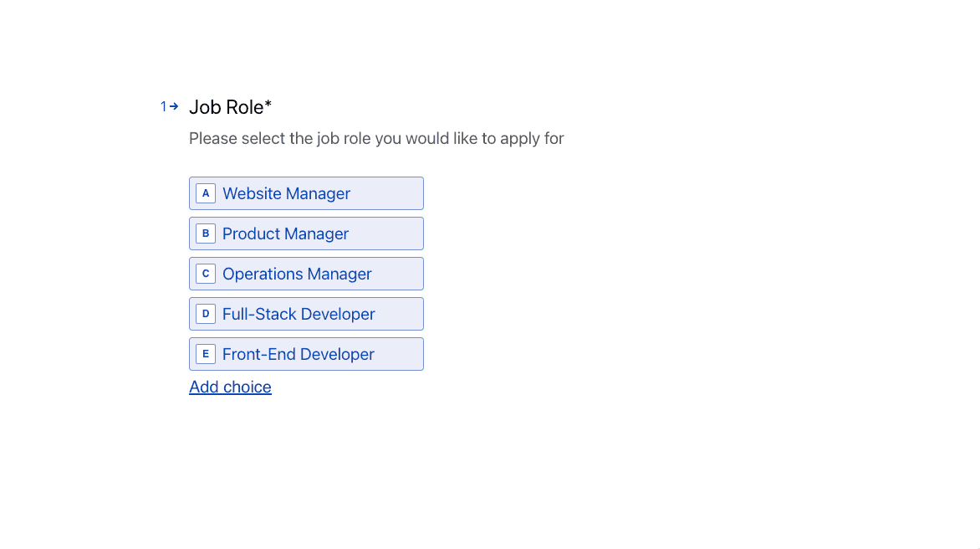This screenshot has height=549, width=980.
Task: Select the Product Manager choice
Action: tap(306, 233)
